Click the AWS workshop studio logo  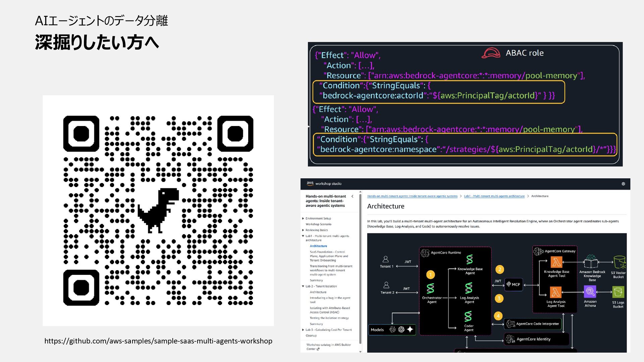click(x=310, y=183)
